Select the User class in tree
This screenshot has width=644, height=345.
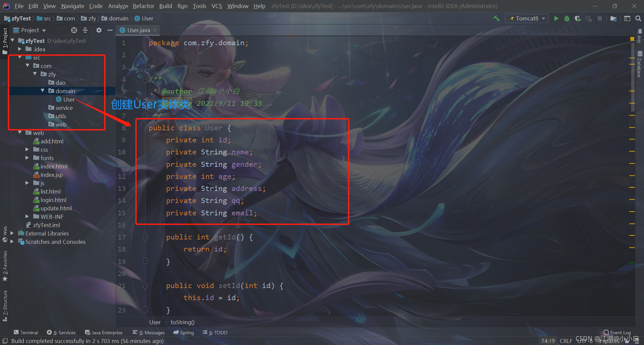(65, 99)
